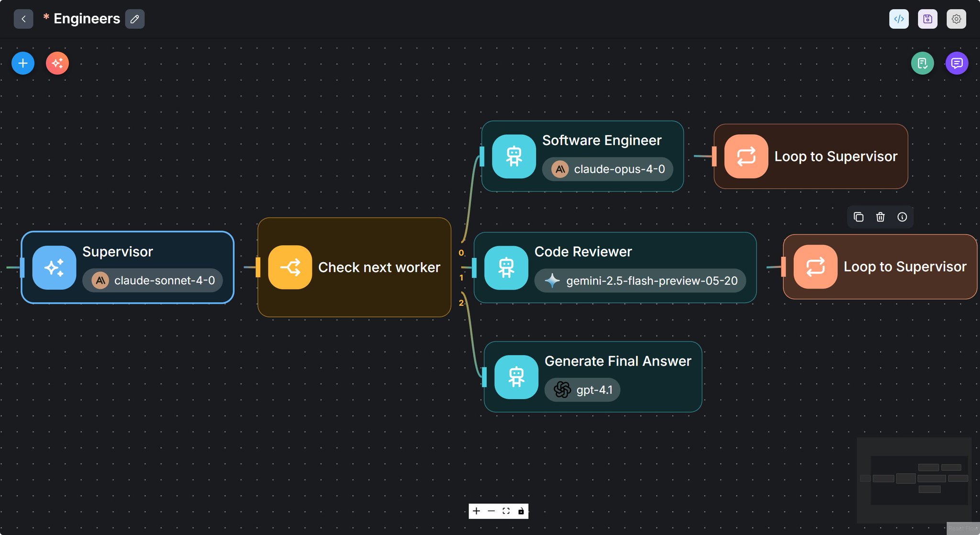Select the claude-sonnet-4-0 model chip
Screen dimensions: 980x535
tap(153, 280)
